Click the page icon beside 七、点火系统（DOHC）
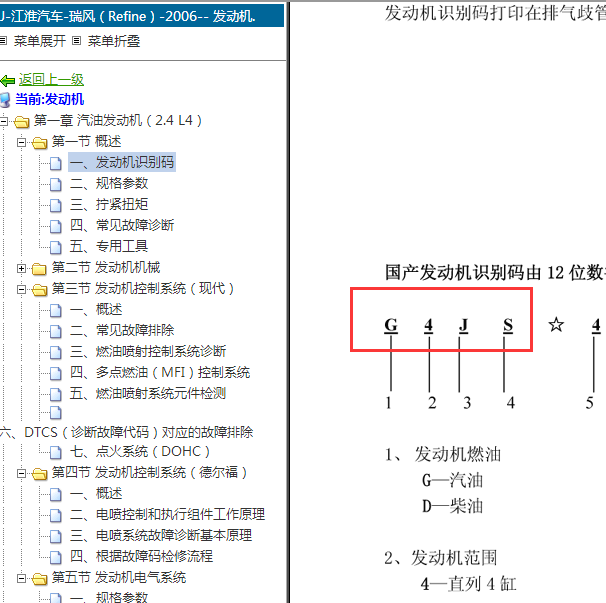Image resolution: width=606 pixels, height=603 pixels. coord(56,452)
